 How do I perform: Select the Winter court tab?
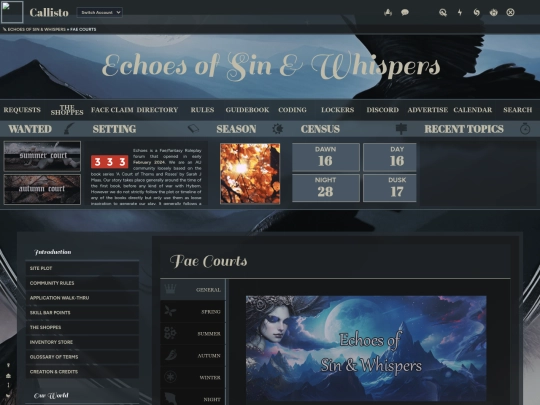point(193,377)
